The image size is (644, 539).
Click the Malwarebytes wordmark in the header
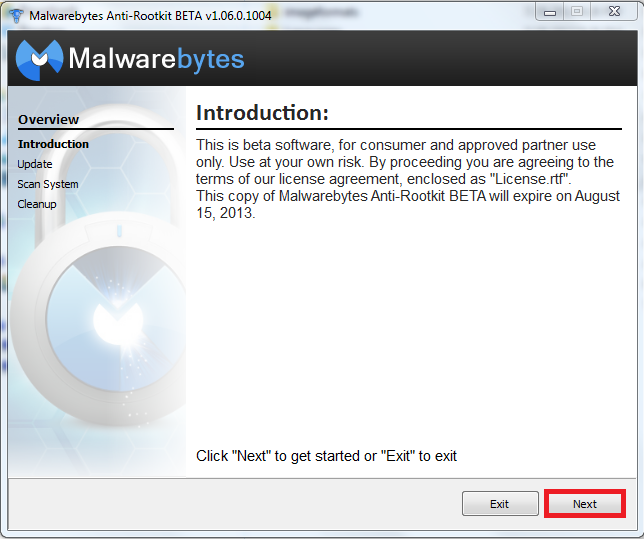point(156,59)
